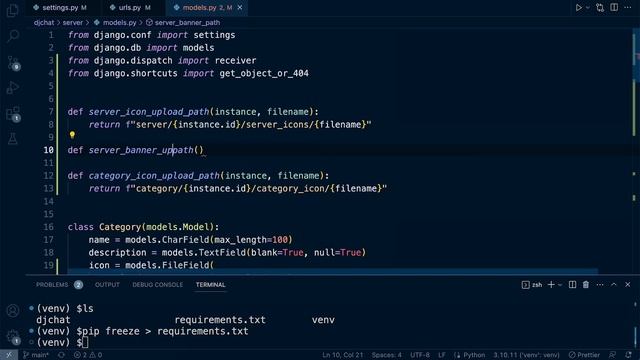Click on server_banner_uppath function name
This screenshot has height=360, width=640.
coord(141,150)
